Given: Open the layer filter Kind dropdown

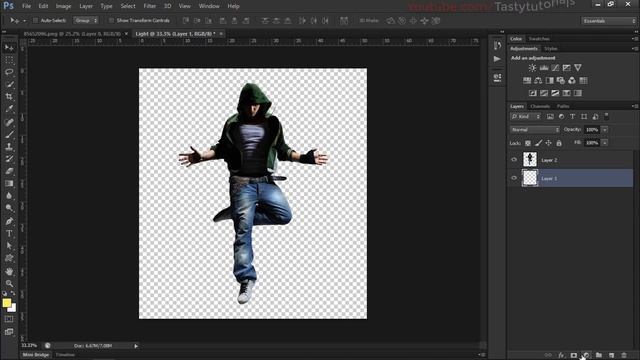Looking at the screenshot, I should point(526,117).
